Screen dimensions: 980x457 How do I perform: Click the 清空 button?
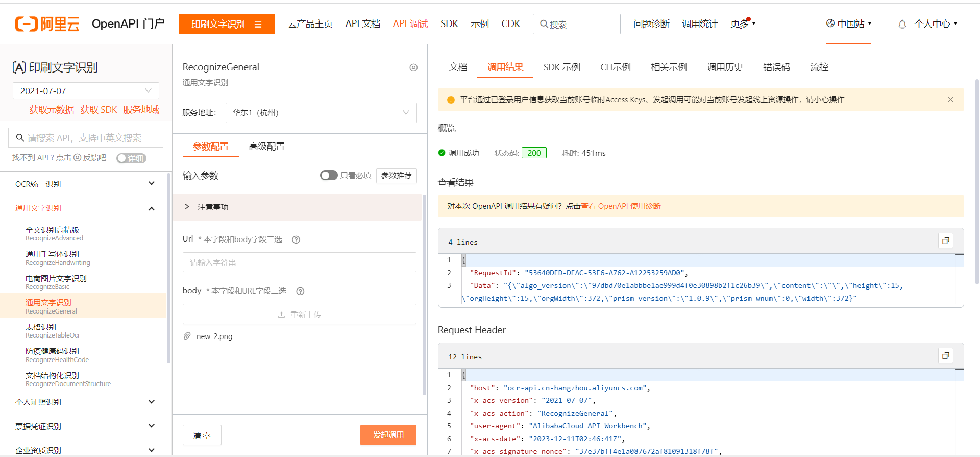[202, 435]
